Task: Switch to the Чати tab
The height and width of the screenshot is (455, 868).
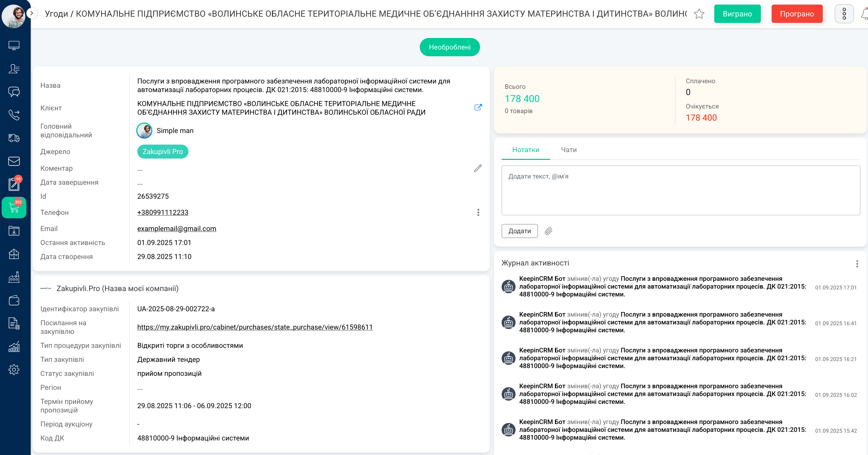Action: point(568,150)
